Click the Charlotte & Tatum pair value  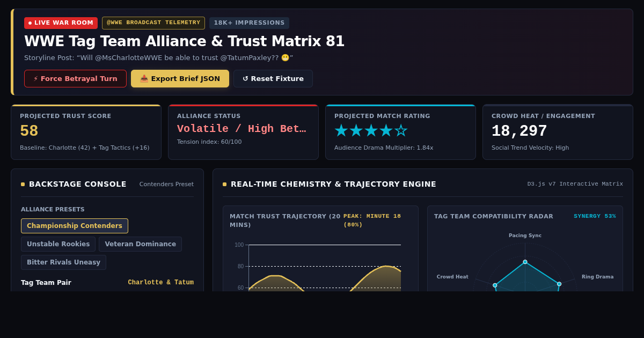(160, 282)
